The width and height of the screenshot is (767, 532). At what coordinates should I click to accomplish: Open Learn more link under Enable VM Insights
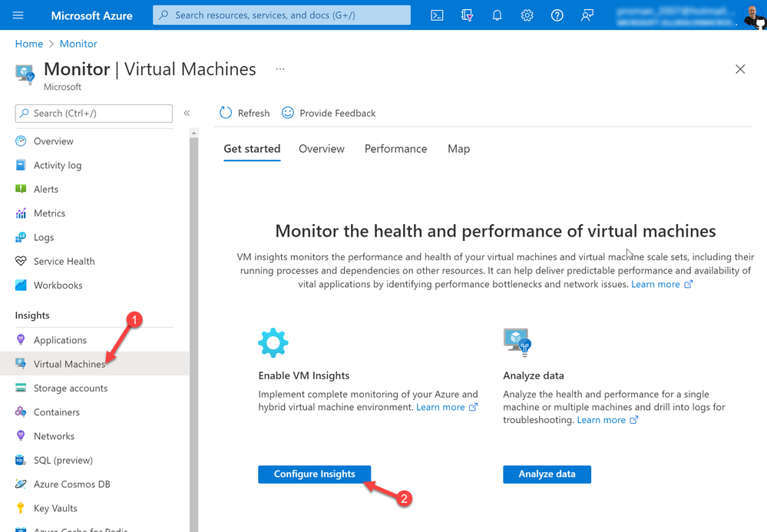click(x=447, y=407)
